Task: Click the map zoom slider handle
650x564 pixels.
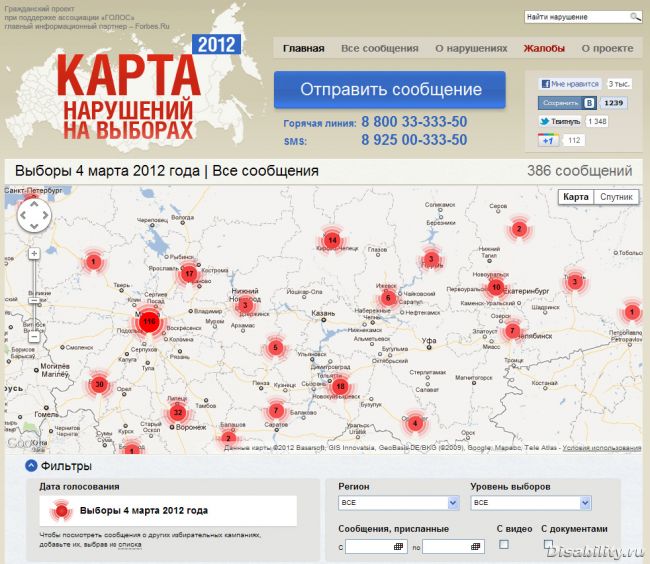Action: (x=34, y=300)
